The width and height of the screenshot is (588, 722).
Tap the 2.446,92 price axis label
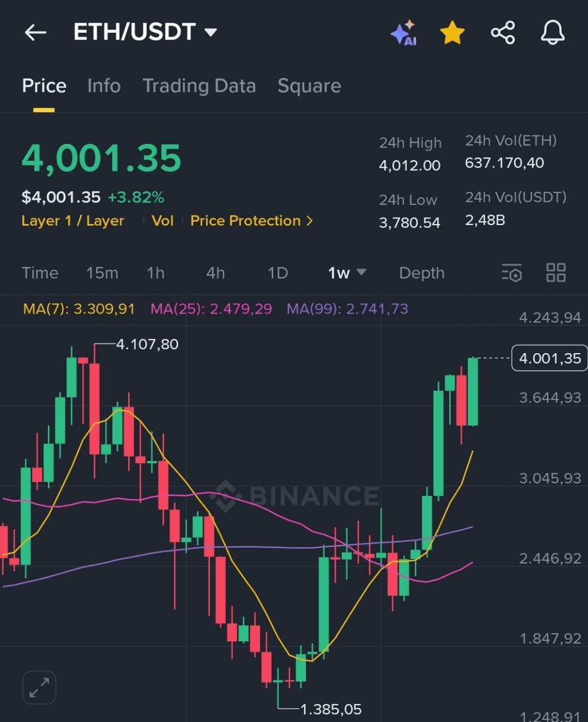(550, 558)
